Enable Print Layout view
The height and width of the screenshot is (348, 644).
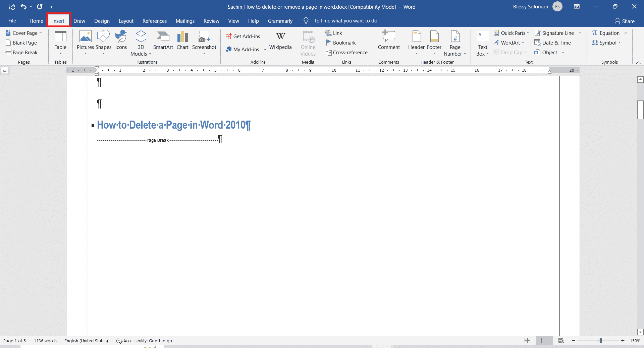point(544,341)
